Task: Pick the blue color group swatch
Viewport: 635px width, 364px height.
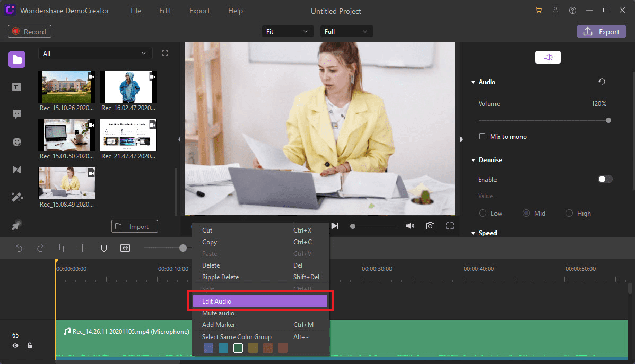Action: point(208,348)
